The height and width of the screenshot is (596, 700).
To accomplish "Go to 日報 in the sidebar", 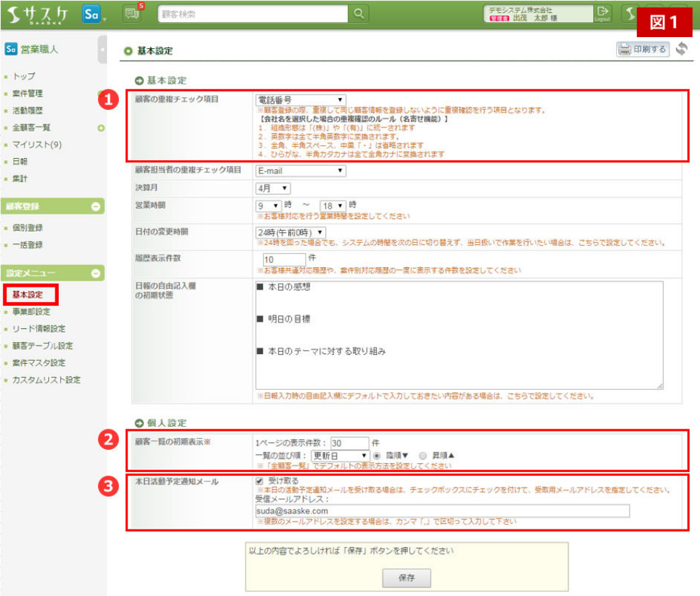I will pyautogui.click(x=20, y=162).
